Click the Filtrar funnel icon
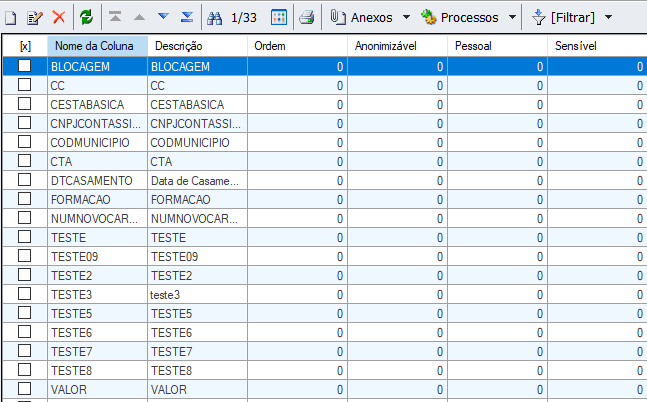Image resolution: width=647 pixels, height=402 pixels. pyautogui.click(x=538, y=17)
